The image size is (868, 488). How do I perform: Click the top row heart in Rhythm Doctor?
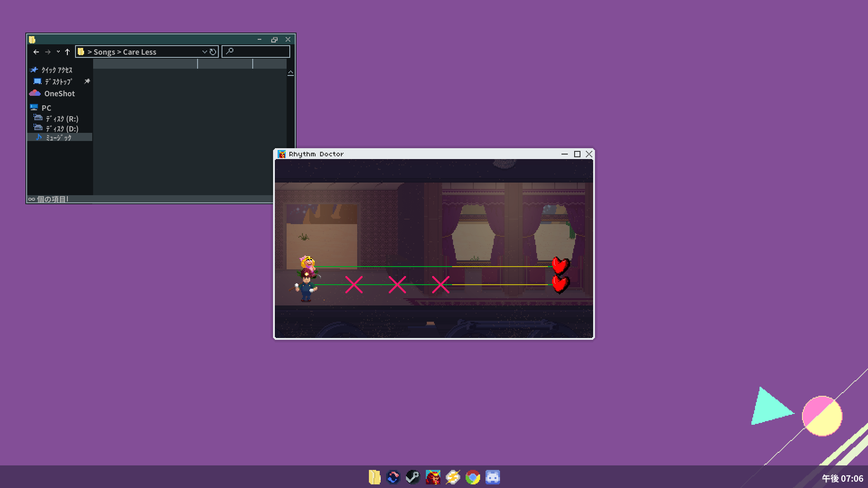[561, 266]
